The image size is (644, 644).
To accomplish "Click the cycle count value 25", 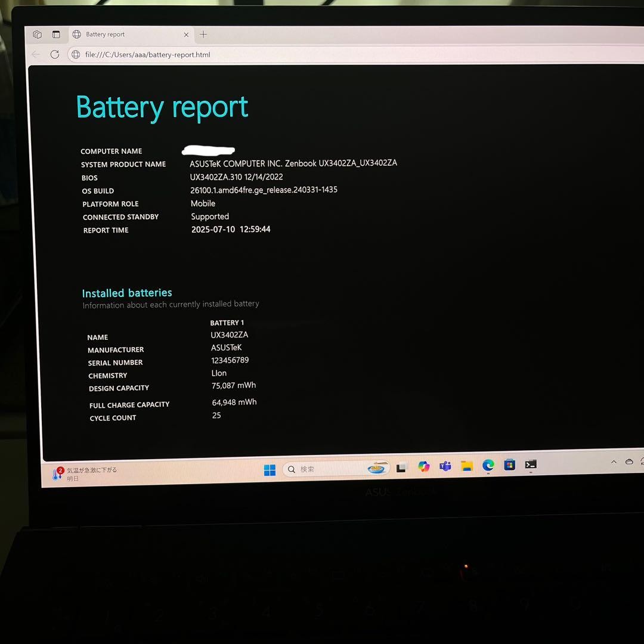I will tap(216, 415).
